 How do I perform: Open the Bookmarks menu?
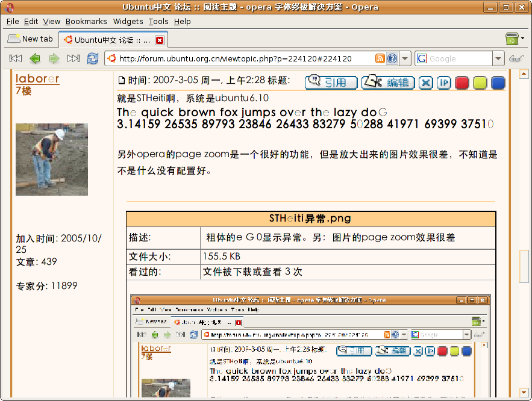click(x=86, y=21)
